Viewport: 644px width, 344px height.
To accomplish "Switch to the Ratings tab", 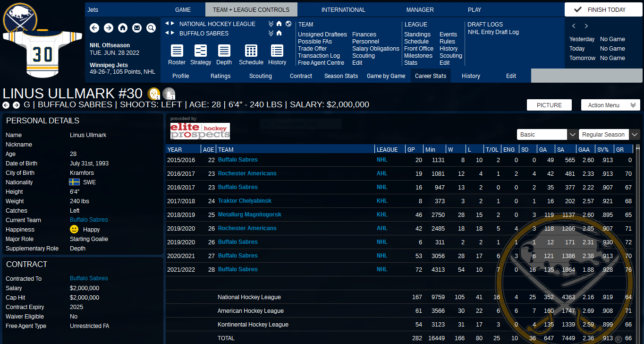I will pos(220,76).
